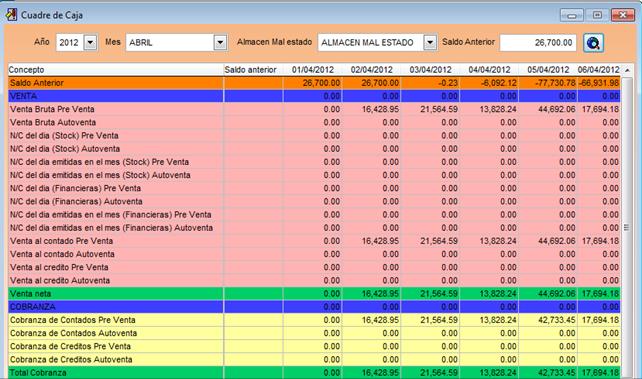Viewport: 642px width, 379px height.
Task: Click the 04/04/2012 column header
Action: 489,70
